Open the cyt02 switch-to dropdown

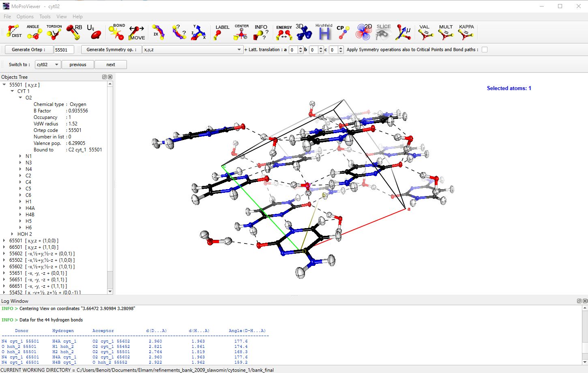[x=47, y=65]
